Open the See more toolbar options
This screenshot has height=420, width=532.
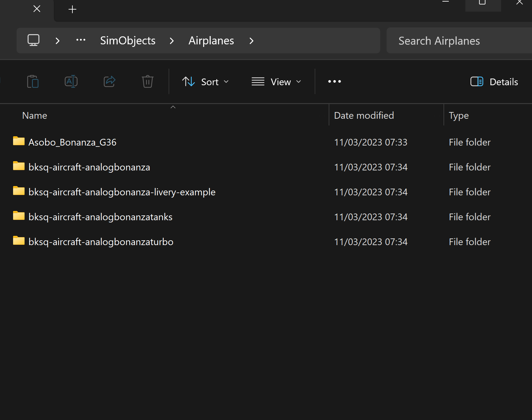pos(335,82)
